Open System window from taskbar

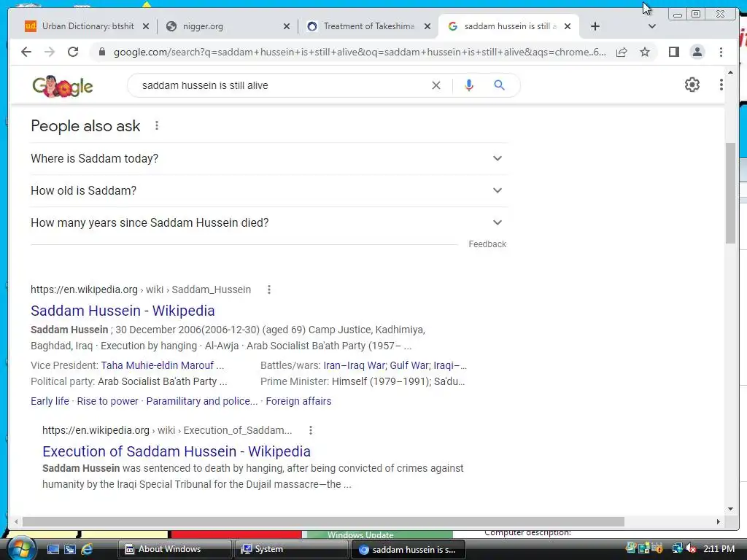coord(290,549)
